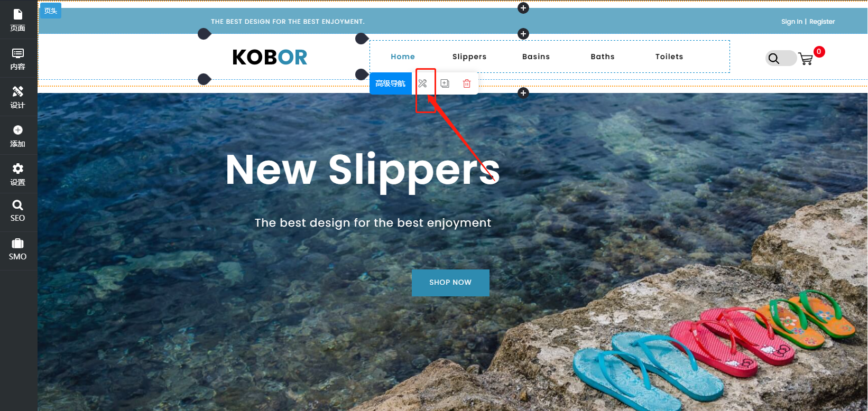Image resolution: width=868 pixels, height=411 pixels.
Task: Select the Baths navigation item
Action: click(603, 57)
